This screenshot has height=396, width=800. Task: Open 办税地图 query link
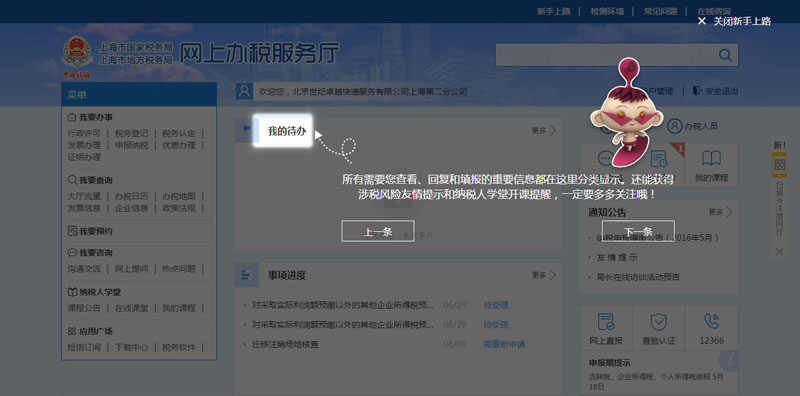179,196
